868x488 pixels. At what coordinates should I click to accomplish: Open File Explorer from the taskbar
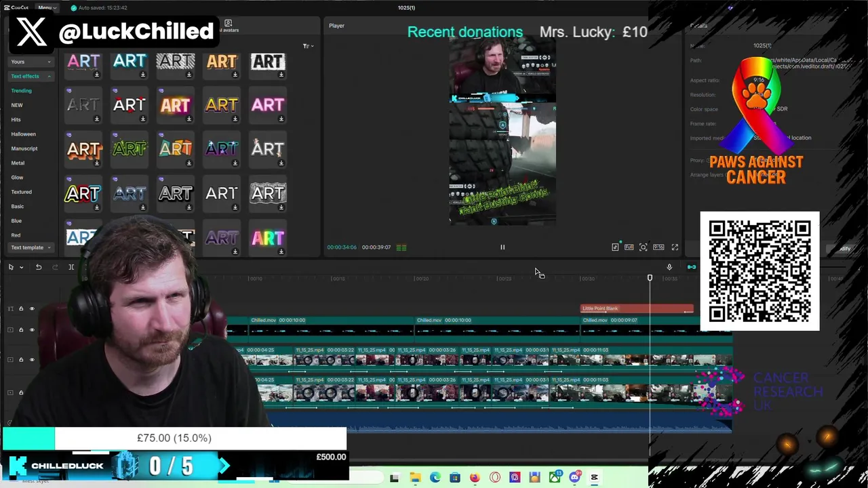[415, 478]
